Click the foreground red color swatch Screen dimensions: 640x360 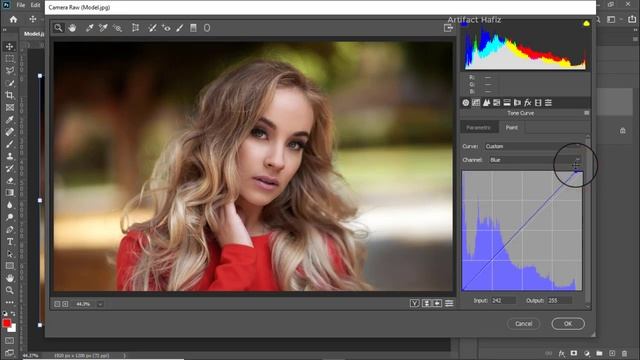(7, 323)
